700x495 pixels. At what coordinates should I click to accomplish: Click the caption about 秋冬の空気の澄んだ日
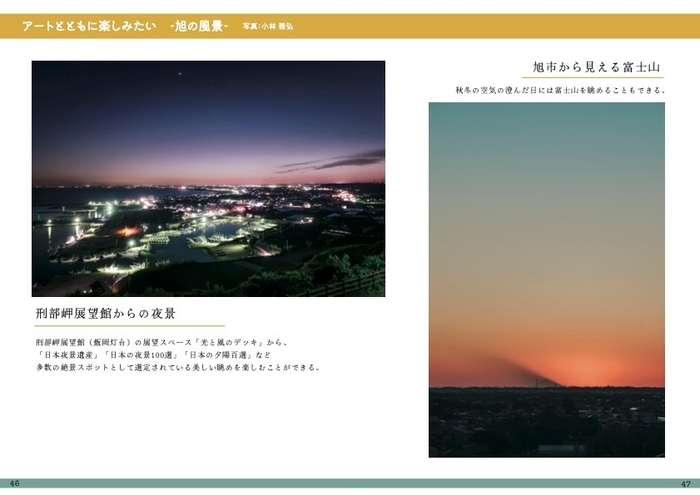tap(559, 91)
